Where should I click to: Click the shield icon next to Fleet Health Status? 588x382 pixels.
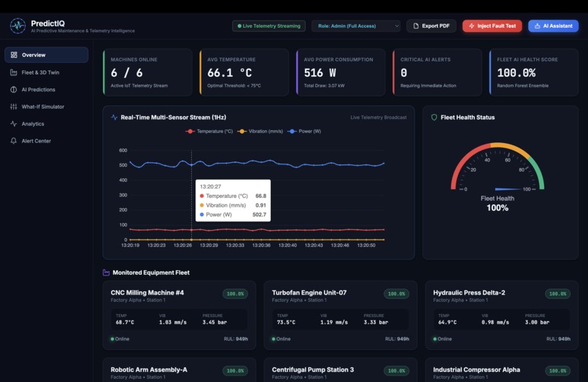pyautogui.click(x=434, y=117)
